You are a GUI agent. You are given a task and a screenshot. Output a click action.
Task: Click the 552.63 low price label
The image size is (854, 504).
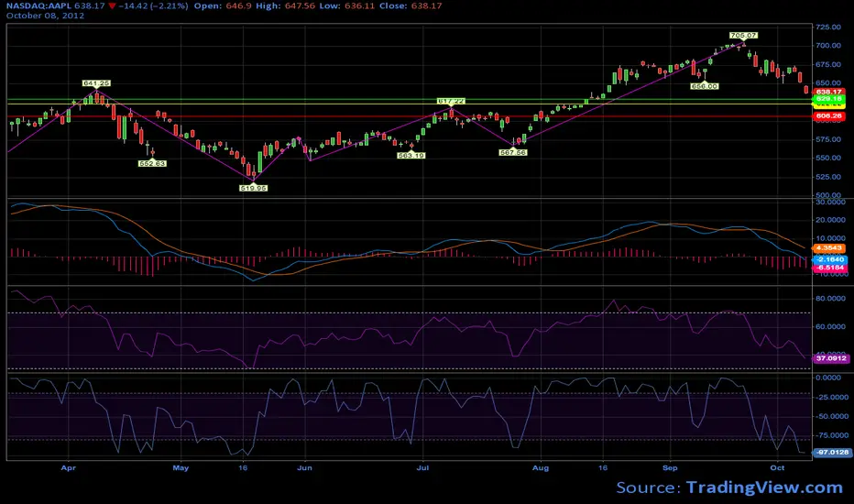[152, 163]
